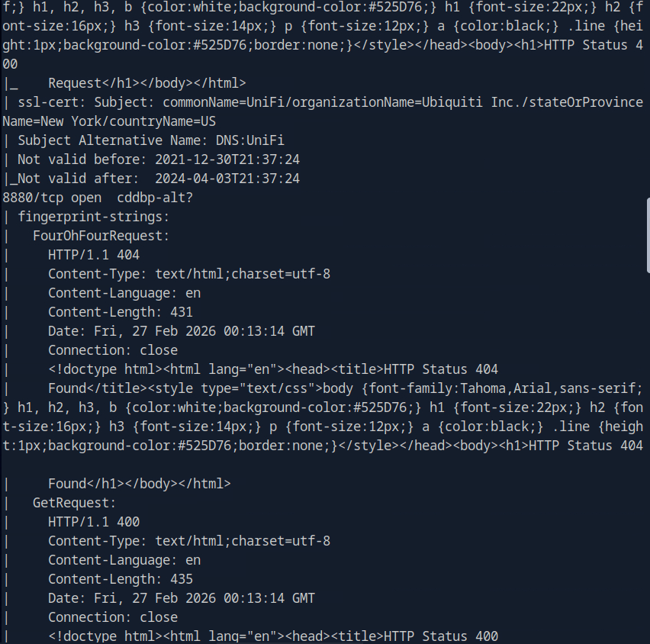The image size is (650, 644).
Task: Click the HTTP Status 400 title line
Action: 273,636
